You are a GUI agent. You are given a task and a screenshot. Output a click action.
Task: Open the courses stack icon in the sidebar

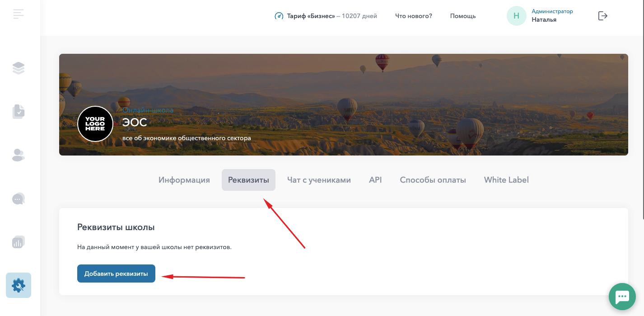click(19, 68)
